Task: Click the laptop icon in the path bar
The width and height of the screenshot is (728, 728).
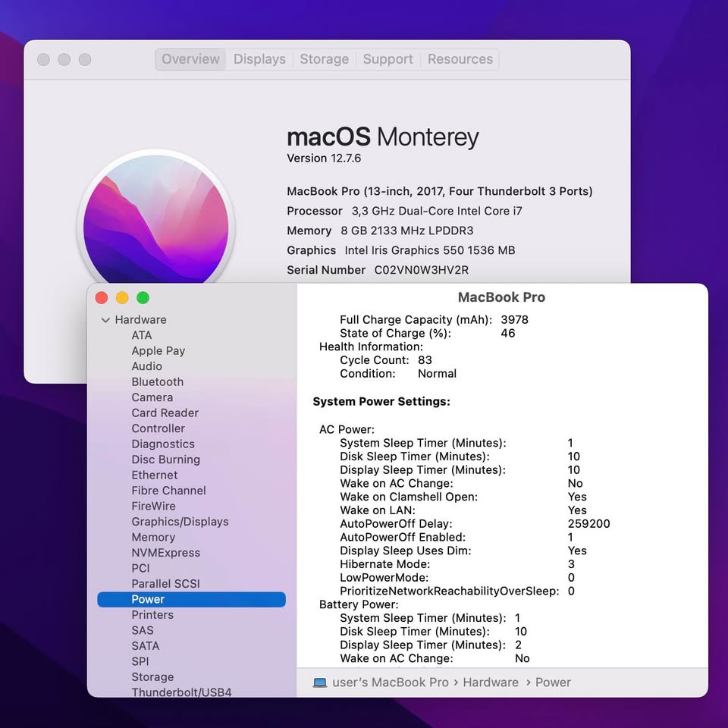Action: pos(320,682)
